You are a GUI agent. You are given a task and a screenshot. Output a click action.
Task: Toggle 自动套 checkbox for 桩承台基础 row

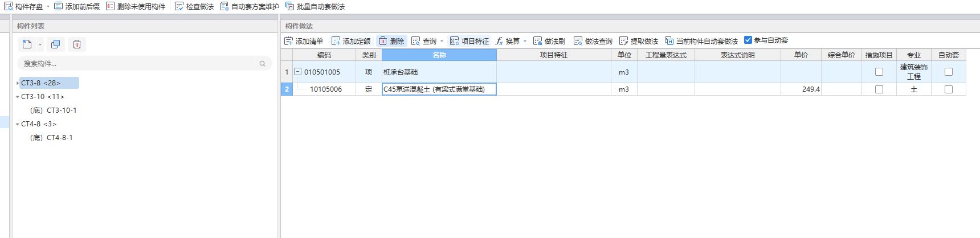point(949,72)
